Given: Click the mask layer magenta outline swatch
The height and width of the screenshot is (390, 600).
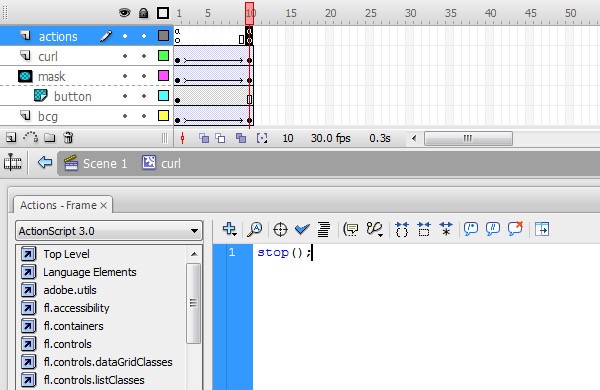Looking at the screenshot, I should [x=163, y=75].
